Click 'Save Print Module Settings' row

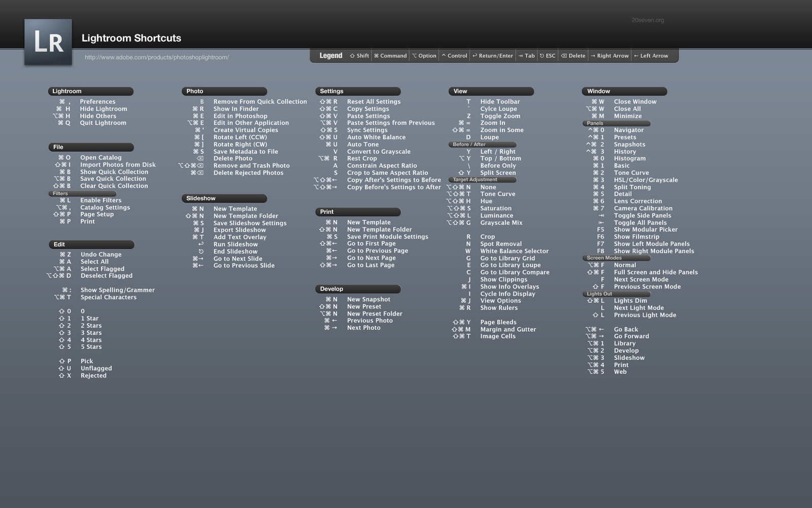(377, 237)
